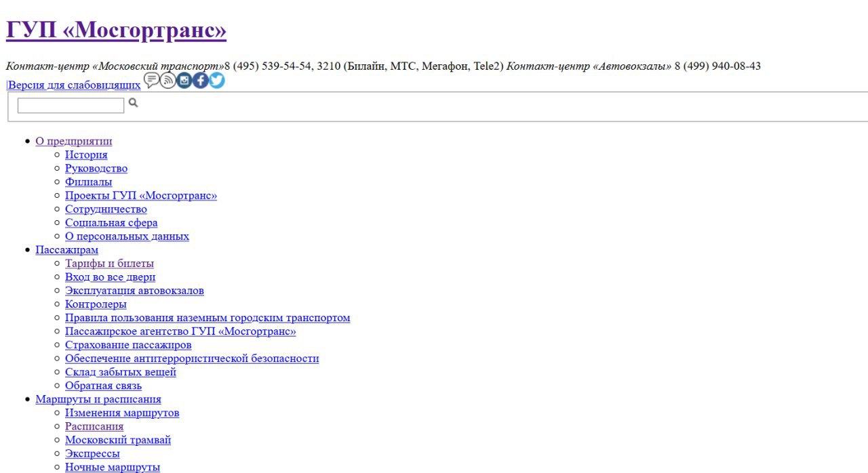Focus the search input field

coord(71,105)
